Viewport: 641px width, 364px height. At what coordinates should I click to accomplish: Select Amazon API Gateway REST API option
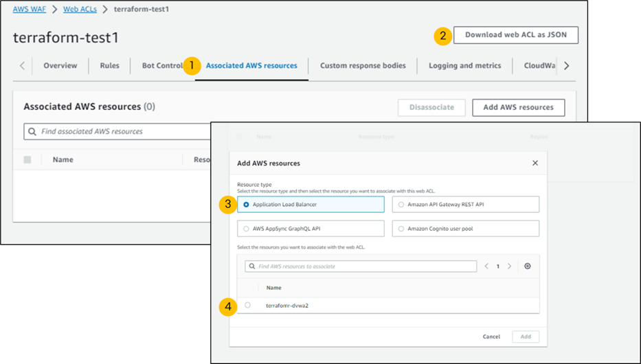coord(466,204)
